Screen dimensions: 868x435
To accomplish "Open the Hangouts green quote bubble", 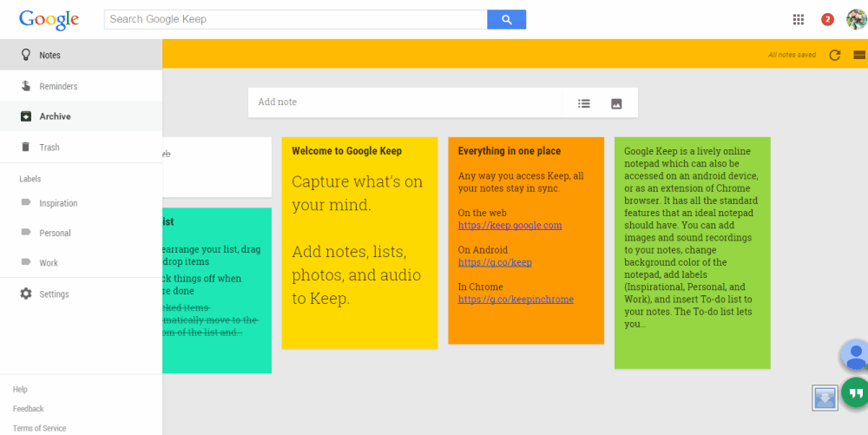I will 856,393.
